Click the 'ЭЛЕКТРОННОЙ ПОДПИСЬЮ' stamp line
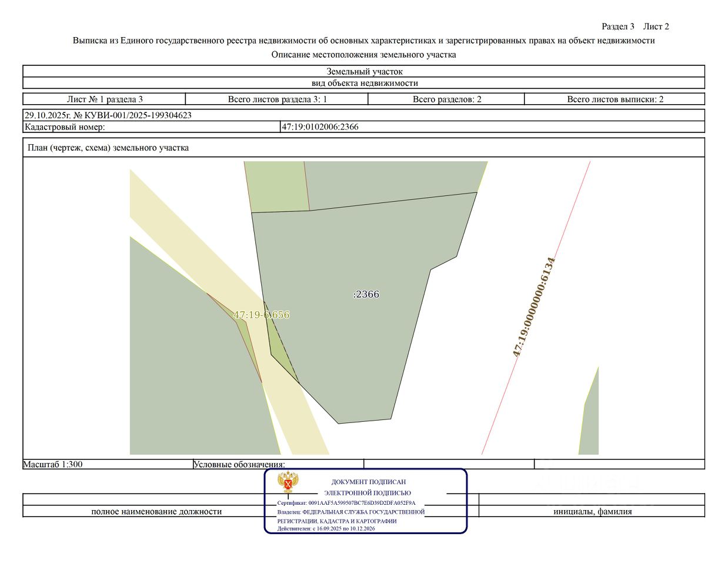This screenshot has height=563, width=728. click(368, 493)
